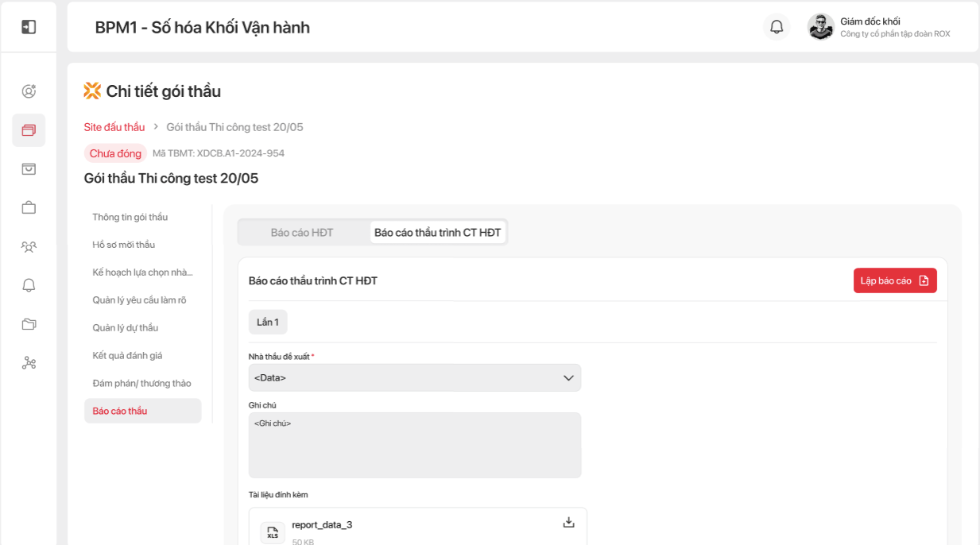980x545 pixels.
Task: Collapse the sidebar with the panel toggle icon
Action: 29,27
